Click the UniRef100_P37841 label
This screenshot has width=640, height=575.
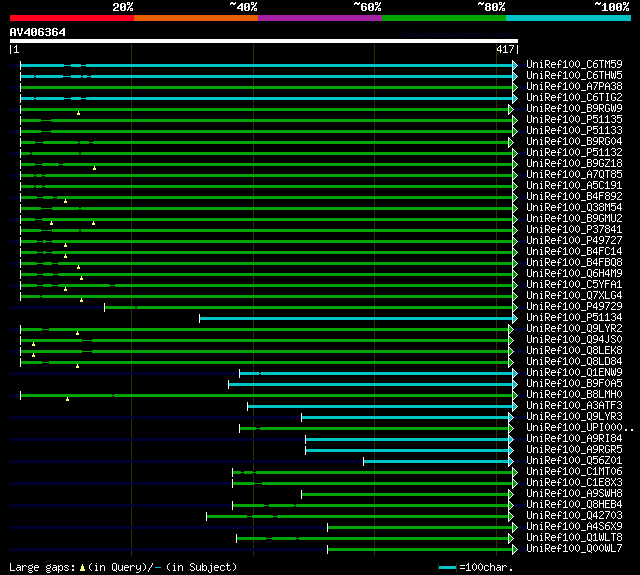pos(574,230)
